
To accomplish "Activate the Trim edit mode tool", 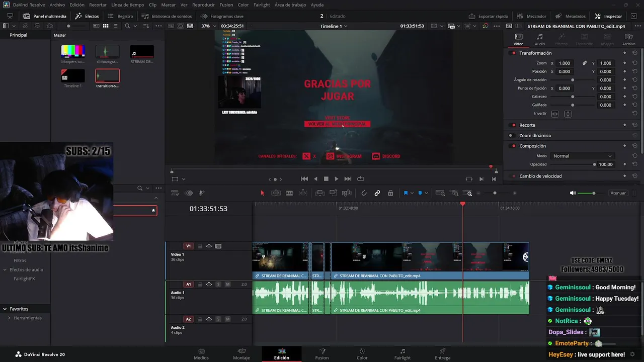I will tap(276, 193).
